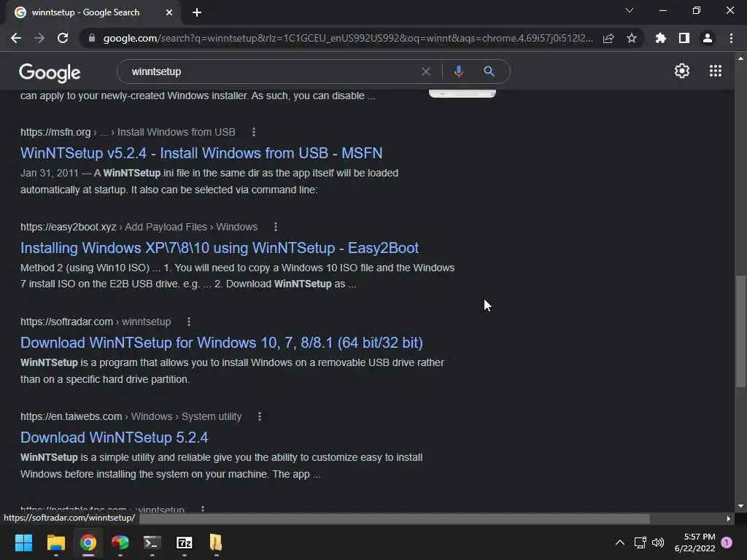This screenshot has width=747, height=560.
Task: Go to the Google home logo
Action: pyautogui.click(x=50, y=72)
